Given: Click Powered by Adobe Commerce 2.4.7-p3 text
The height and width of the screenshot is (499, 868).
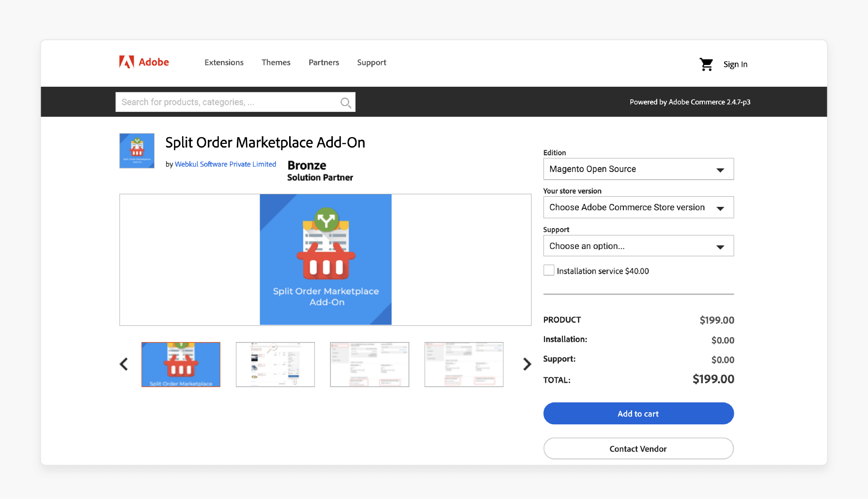Looking at the screenshot, I should (x=690, y=102).
